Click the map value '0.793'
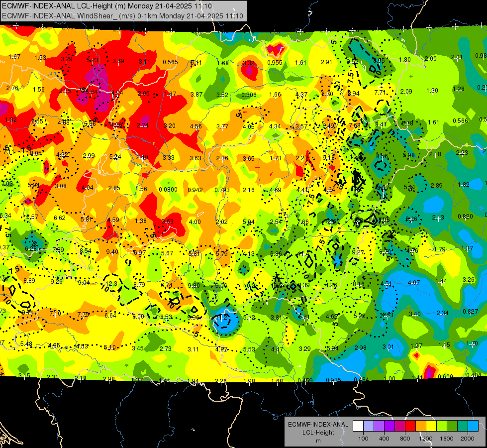Screen dimensions: 487x448 click(x=222, y=190)
